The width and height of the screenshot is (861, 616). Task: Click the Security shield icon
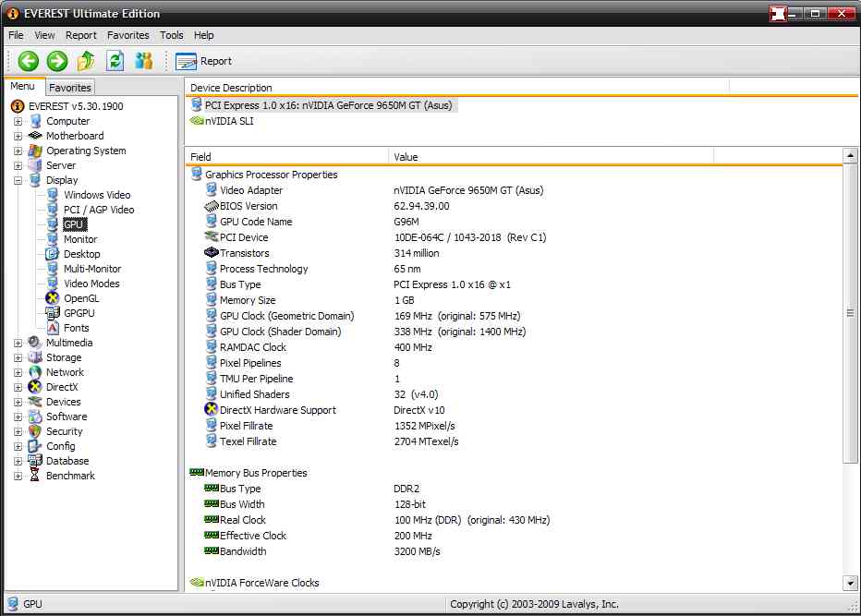click(x=34, y=431)
